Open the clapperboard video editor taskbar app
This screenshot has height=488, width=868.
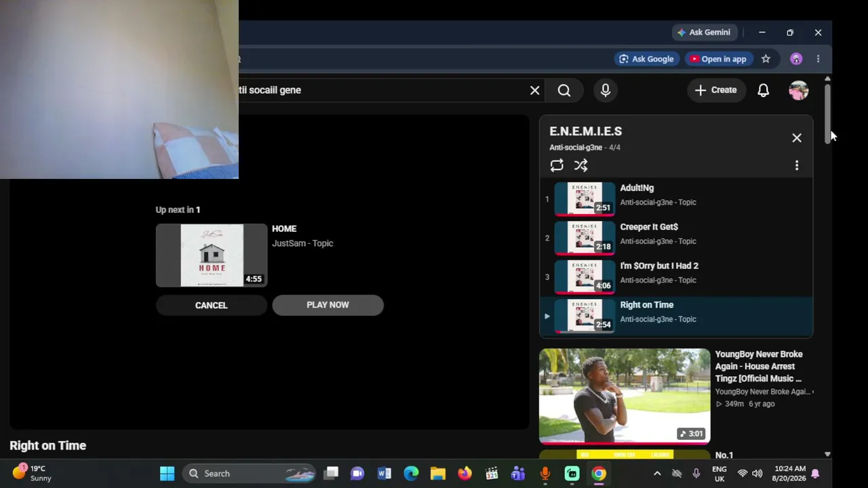pyautogui.click(x=492, y=474)
